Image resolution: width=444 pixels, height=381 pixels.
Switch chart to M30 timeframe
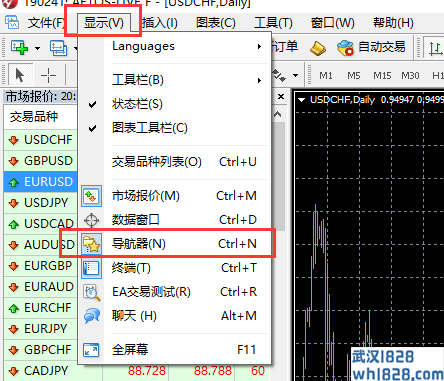[x=410, y=76]
